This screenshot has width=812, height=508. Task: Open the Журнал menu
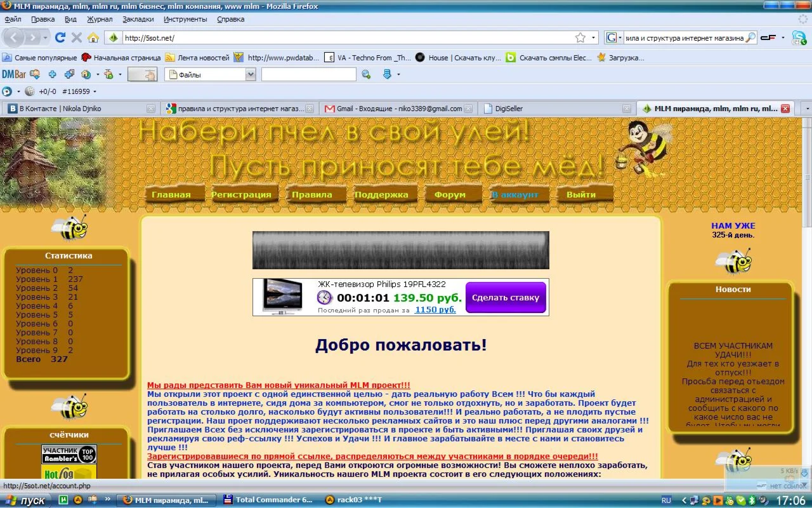(100, 19)
